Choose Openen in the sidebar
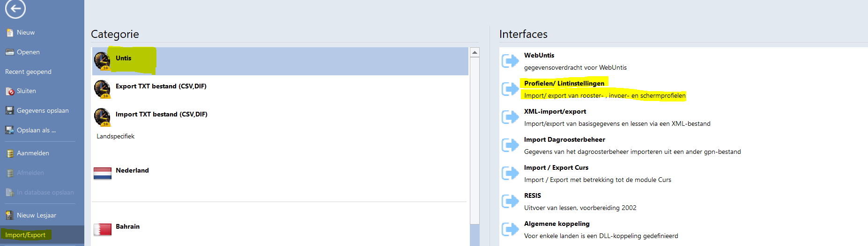This screenshot has width=868, height=246. (x=28, y=52)
